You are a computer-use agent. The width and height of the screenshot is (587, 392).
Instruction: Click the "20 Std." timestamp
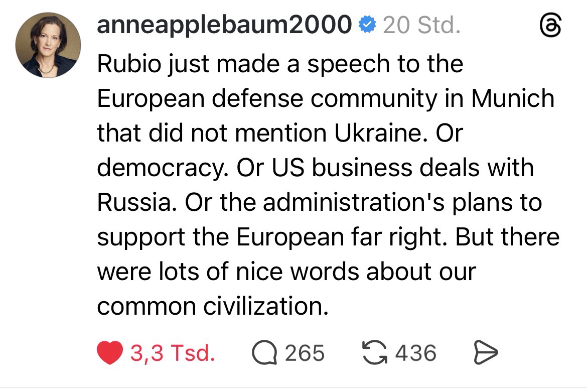(x=421, y=25)
